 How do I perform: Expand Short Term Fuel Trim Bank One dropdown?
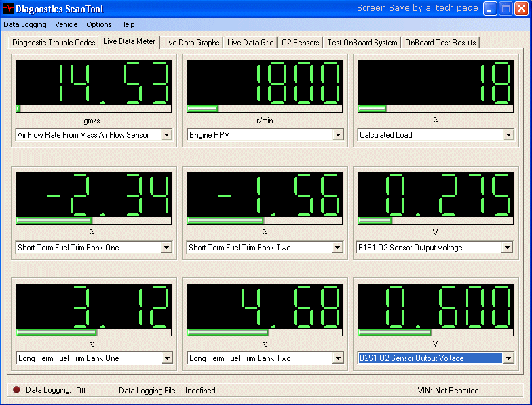pyautogui.click(x=166, y=248)
